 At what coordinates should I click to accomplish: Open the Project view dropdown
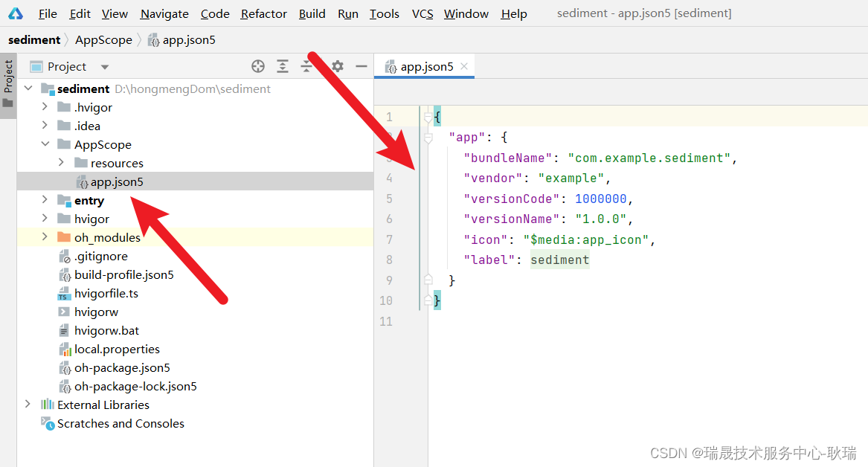pos(105,67)
